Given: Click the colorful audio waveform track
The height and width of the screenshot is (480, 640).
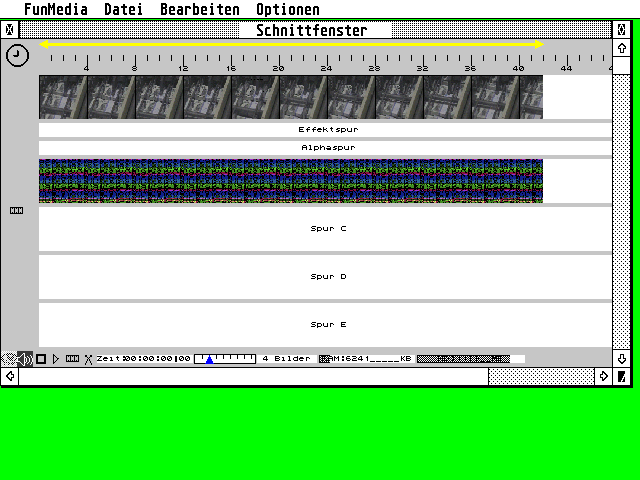Looking at the screenshot, I should point(290,181).
